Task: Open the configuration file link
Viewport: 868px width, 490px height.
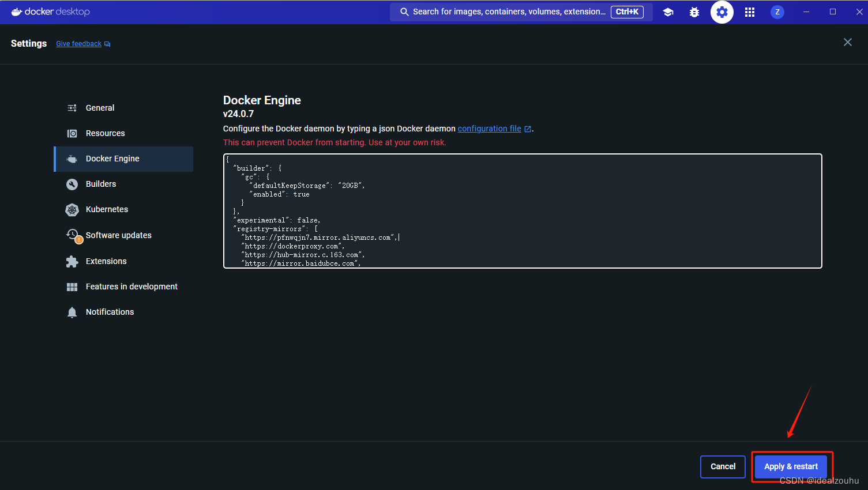Action: (489, 128)
